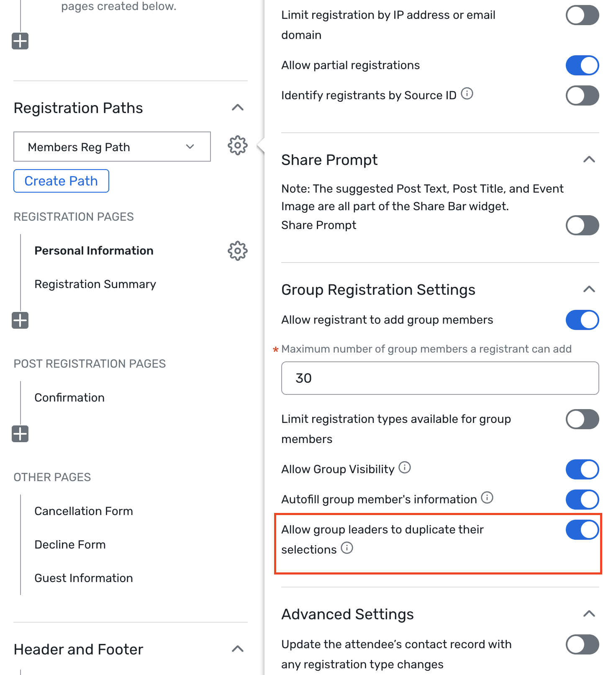Open the Registration Summary page
Viewport: 616px width, 675px height.
[x=95, y=284]
